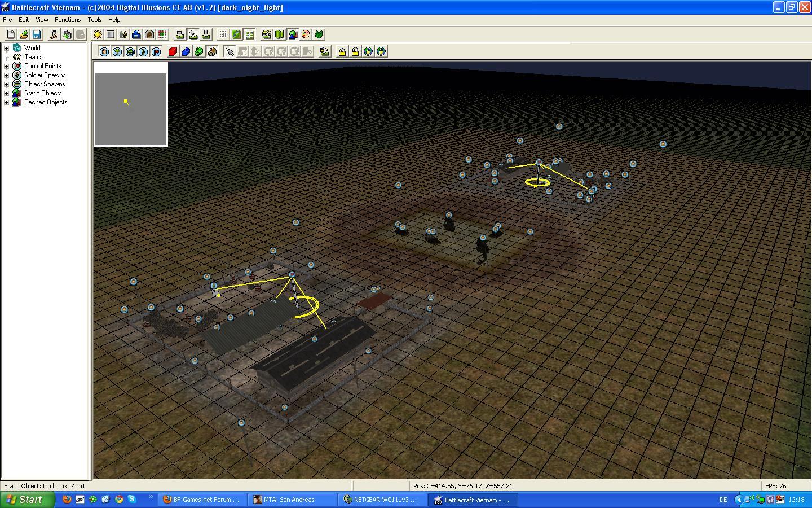Click the yellow sun toolbar icon
812x508 pixels.
pos(98,34)
